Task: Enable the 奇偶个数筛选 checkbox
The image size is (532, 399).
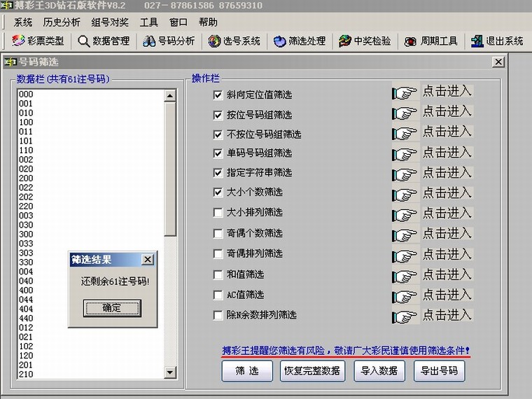Action: point(218,234)
